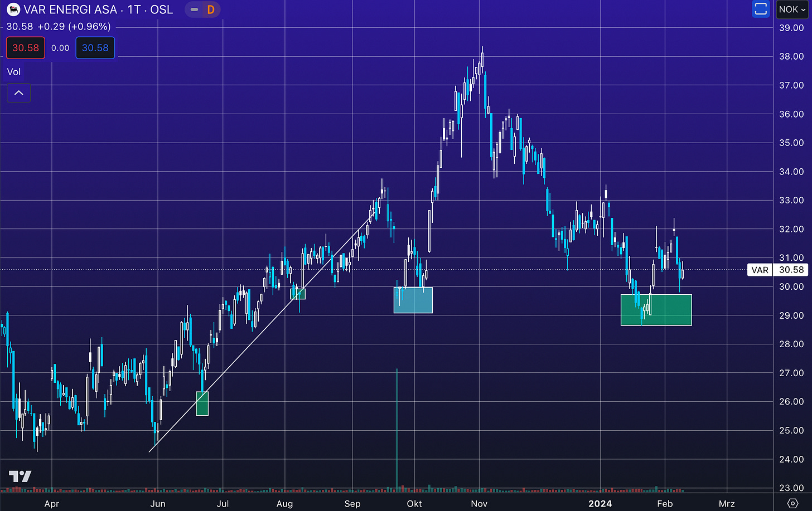This screenshot has width=812, height=511.
Task: Click the 32.00 price axis label
Action: point(791,229)
